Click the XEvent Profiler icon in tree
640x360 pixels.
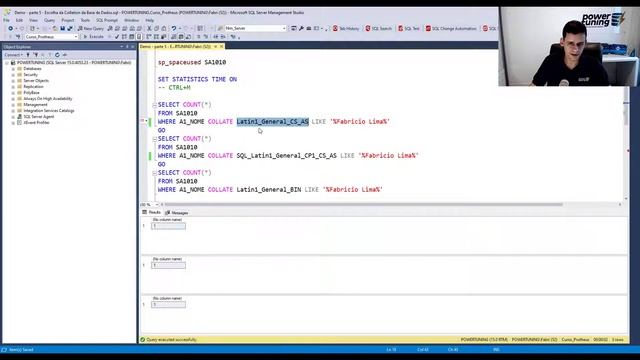pos(19,122)
